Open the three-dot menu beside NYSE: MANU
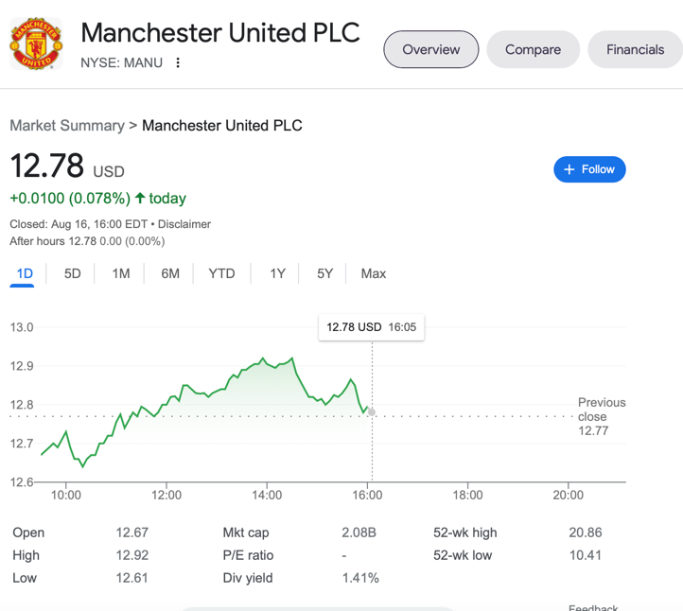The height and width of the screenshot is (611, 683). tap(178, 63)
